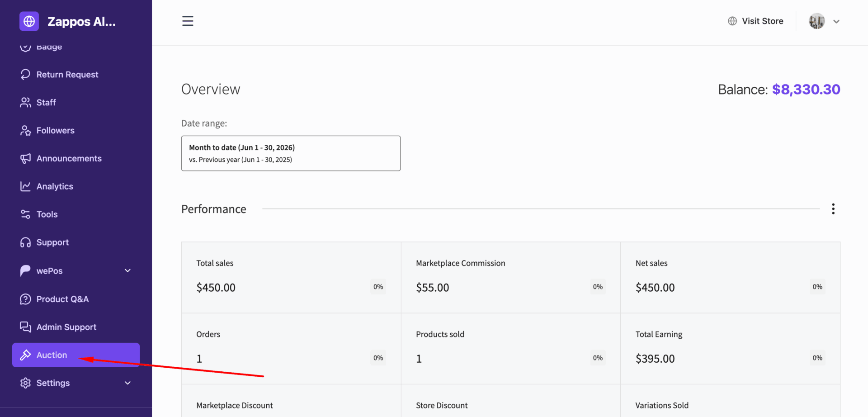Open Followers menu item

(76, 131)
